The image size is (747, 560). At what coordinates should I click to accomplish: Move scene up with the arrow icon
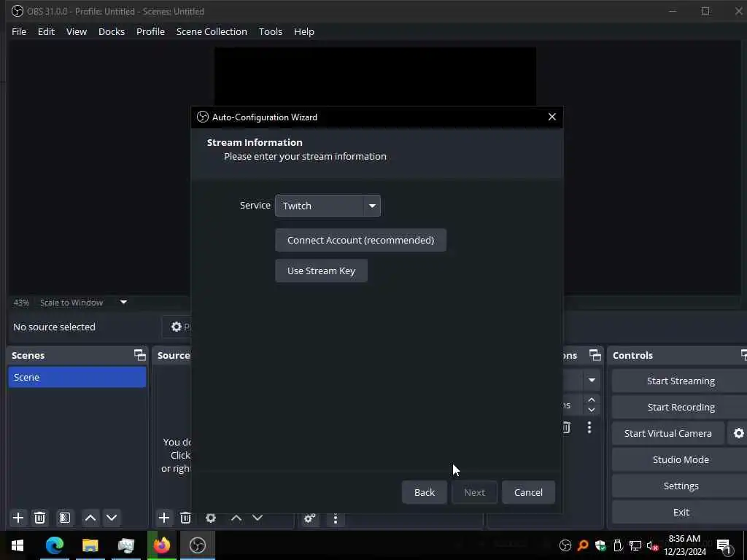(x=90, y=518)
